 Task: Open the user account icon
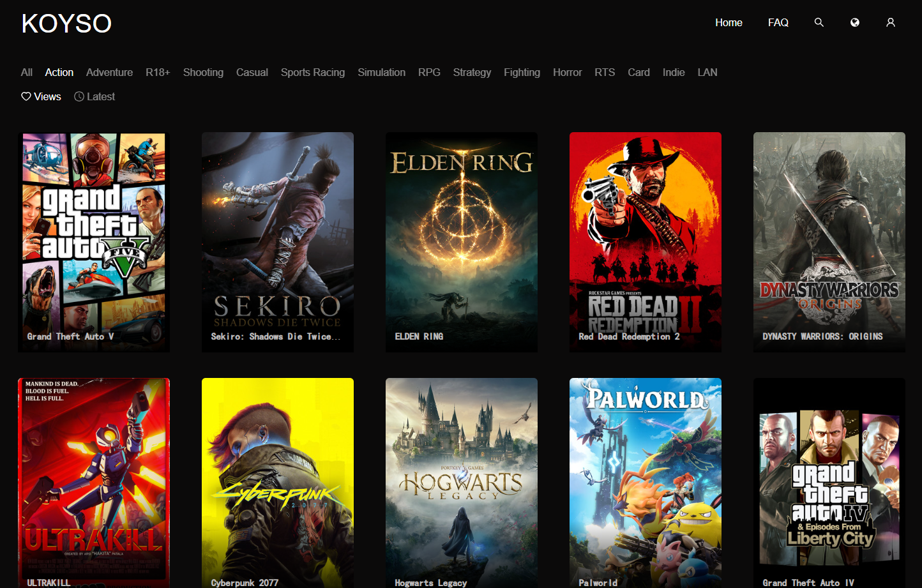pyautogui.click(x=890, y=22)
